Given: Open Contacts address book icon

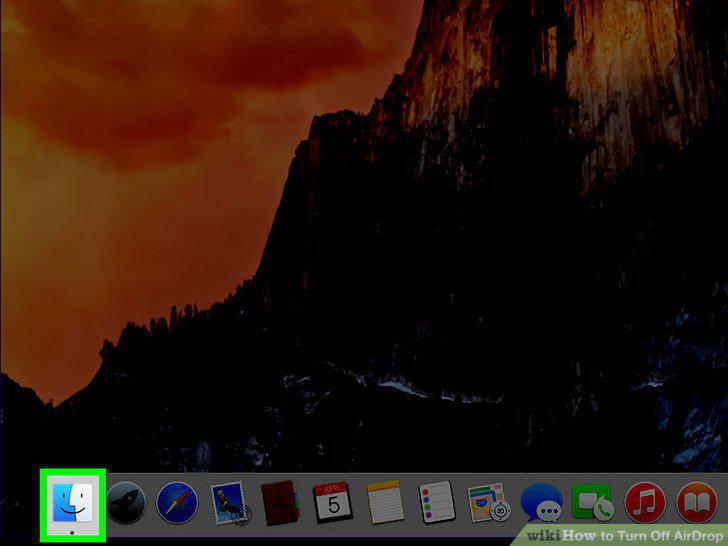Looking at the screenshot, I should point(280,503).
